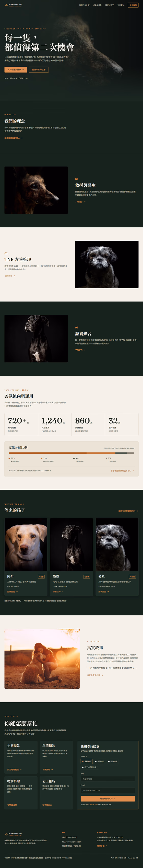
Task: Click the 9% legend dot
Action: (74, 458)
